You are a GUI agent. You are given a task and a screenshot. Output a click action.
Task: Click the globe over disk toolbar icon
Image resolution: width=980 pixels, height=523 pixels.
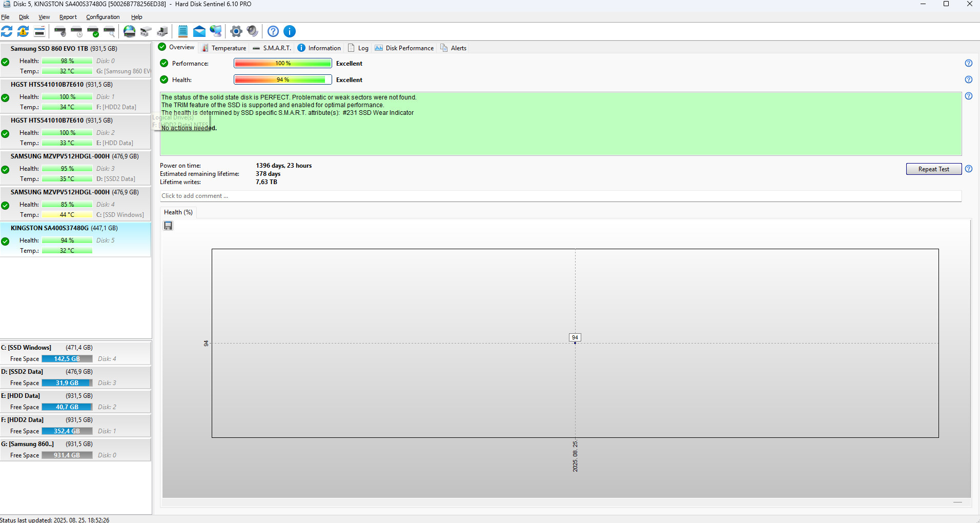[x=130, y=31]
